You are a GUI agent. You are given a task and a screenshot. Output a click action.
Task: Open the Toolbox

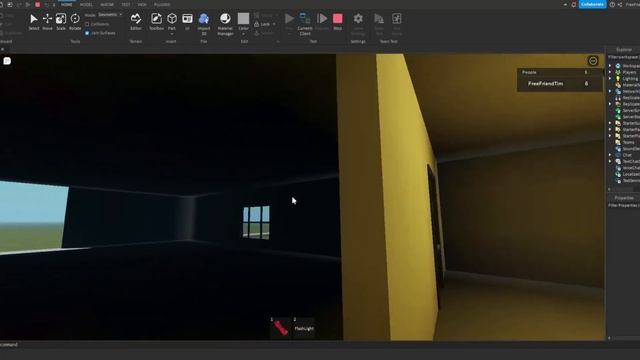(x=156, y=22)
